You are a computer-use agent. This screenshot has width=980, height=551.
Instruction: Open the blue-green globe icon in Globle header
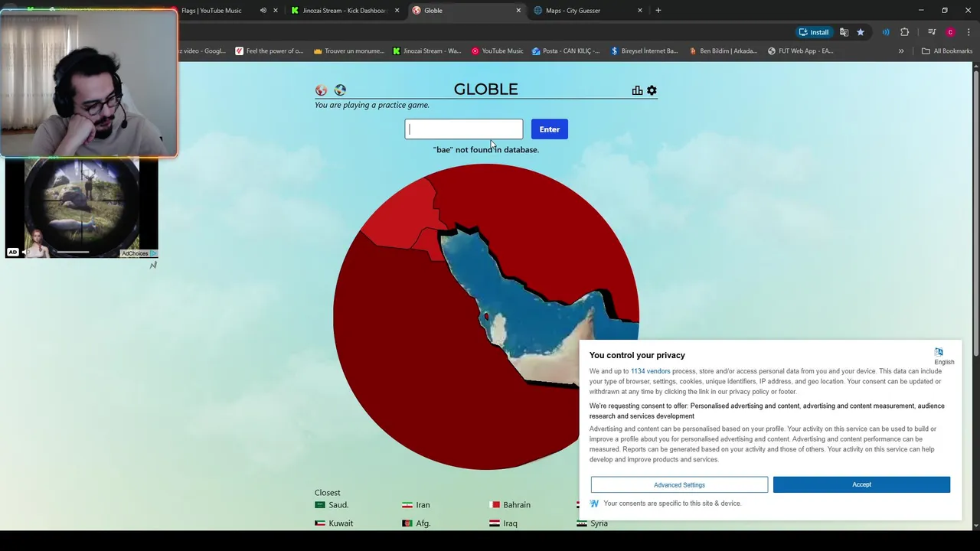(x=340, y=90)
